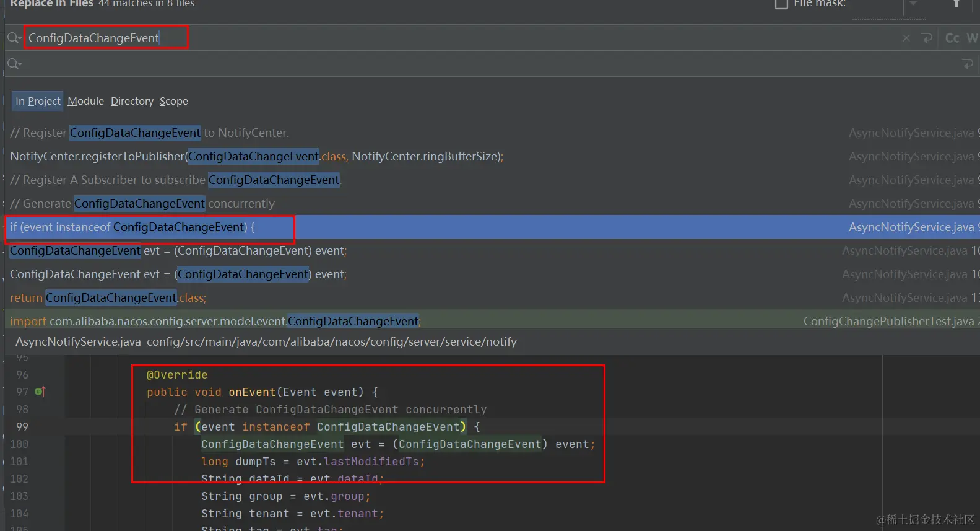Select the NotifyCenter.registerToPublisher result row
Screen dimensions: 980x531
[x=492, y=156]
